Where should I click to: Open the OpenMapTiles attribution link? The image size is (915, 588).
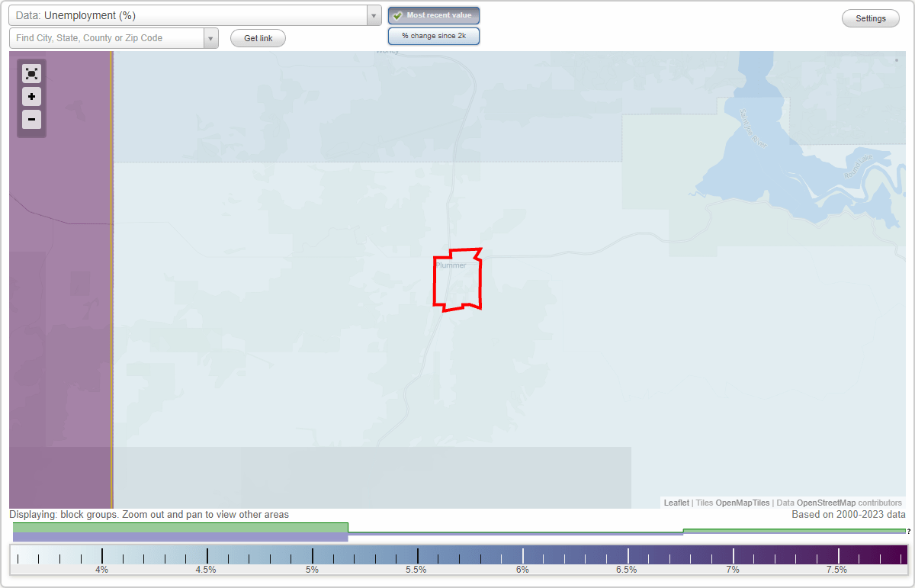(x=743, y=503)
